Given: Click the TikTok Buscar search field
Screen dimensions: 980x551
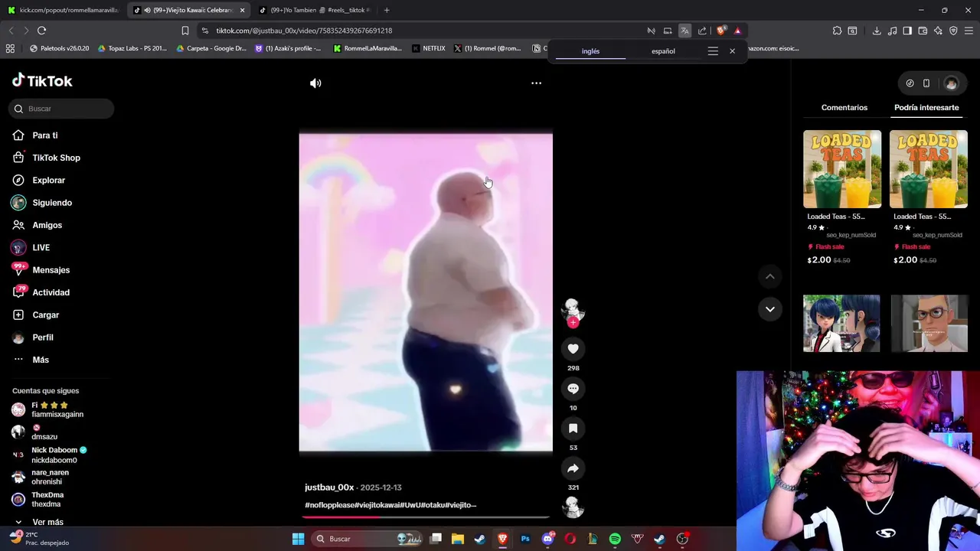Looking at the screenshot, I should (x=62, y=109).
